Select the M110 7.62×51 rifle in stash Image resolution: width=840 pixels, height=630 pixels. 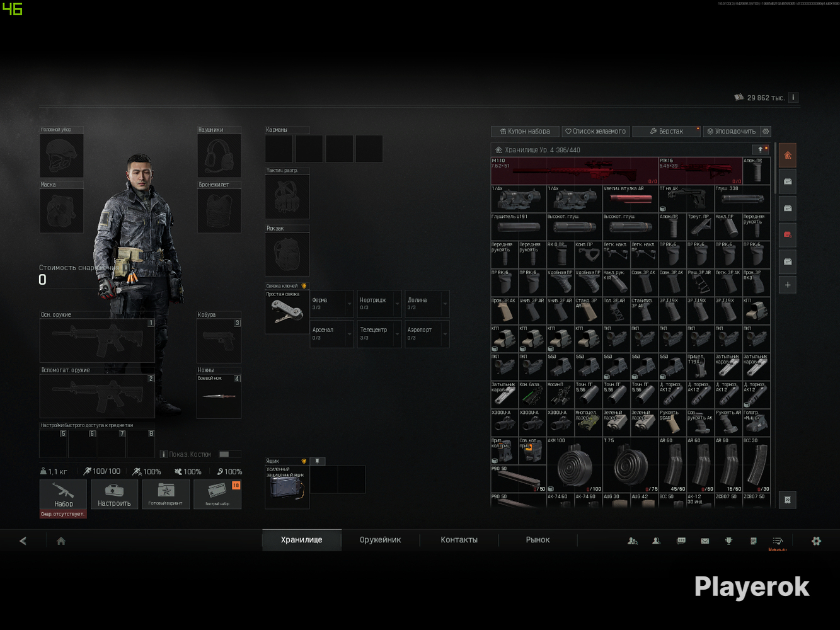click(x=574, y=171)
